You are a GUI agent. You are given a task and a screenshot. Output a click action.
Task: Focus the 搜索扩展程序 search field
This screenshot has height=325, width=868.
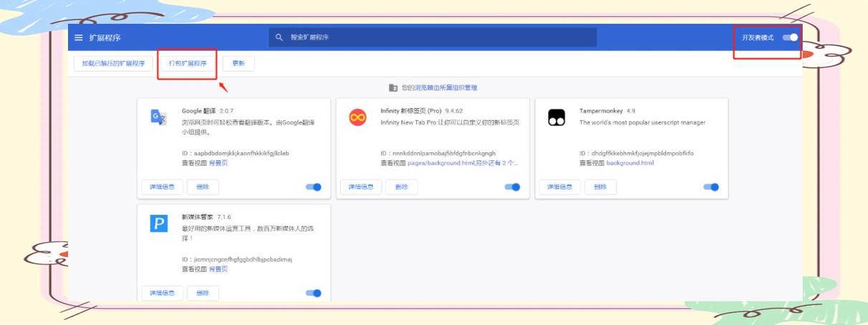pos(433,37)
